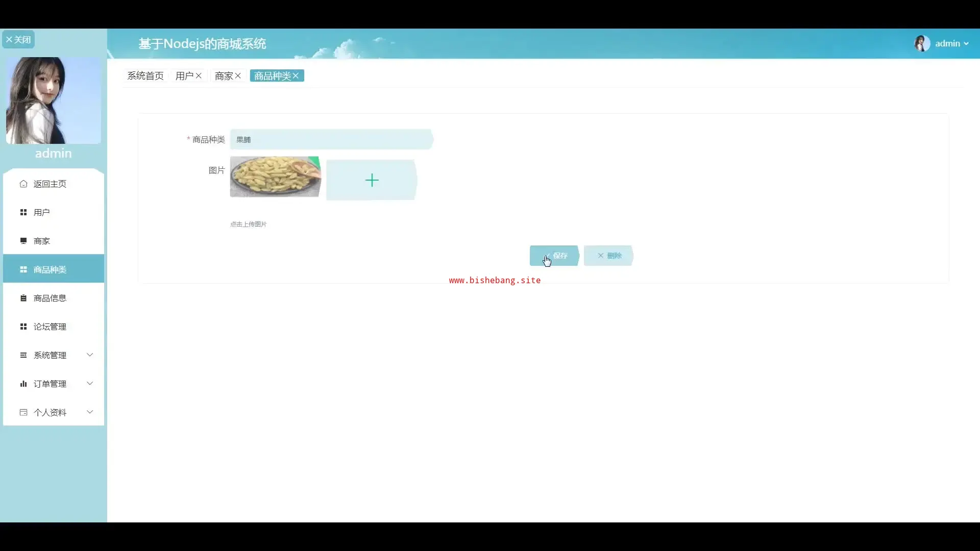Select 商品种类 in the sidebar menu
980x551 pixels.
[x=50, y=269]
